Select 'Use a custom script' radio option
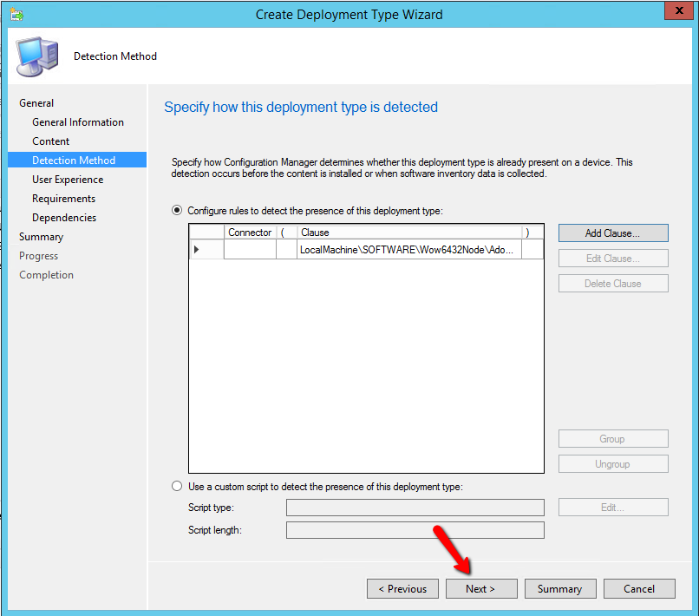This screenshot has height=616, width=699. coord(178,487)
